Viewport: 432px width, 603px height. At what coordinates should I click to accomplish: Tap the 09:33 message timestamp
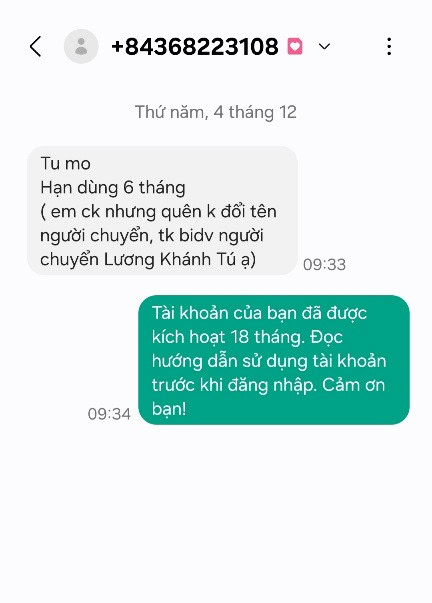(324, 265)
